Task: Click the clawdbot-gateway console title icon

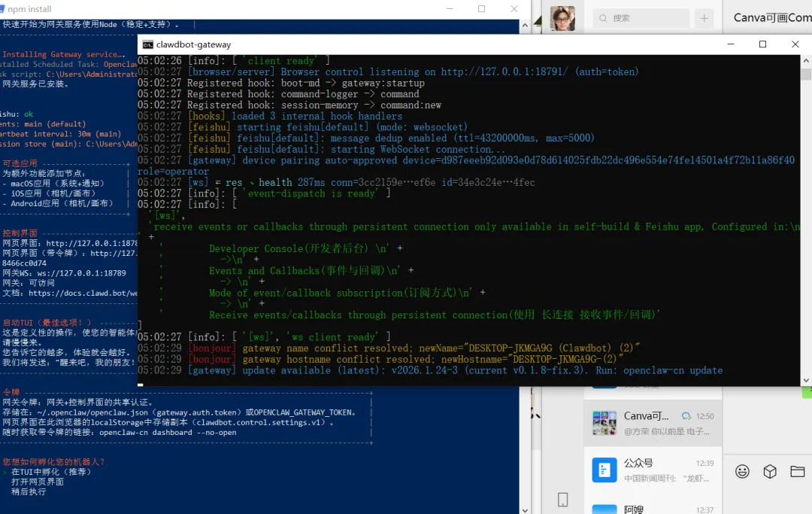Action: [x=147, y=44]
